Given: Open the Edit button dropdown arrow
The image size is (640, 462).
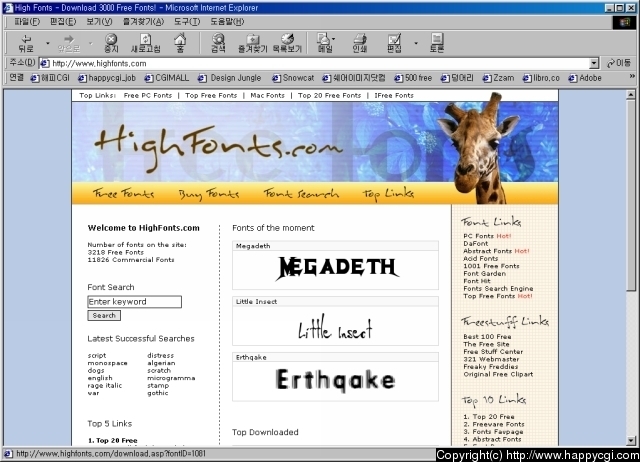Looking at the screenshot, I should point(416,43).
